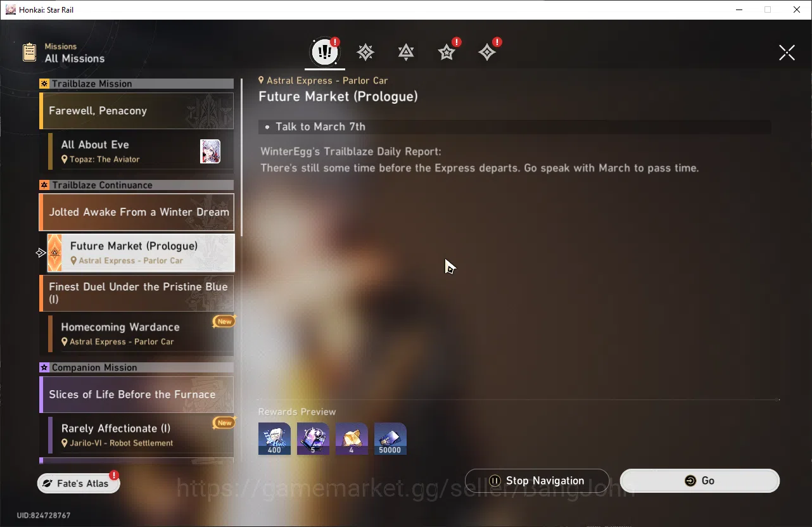The width and height of the screenshot is (812, 527).
Task: Select the Homecoming Wardance mission
Action: 141,334
